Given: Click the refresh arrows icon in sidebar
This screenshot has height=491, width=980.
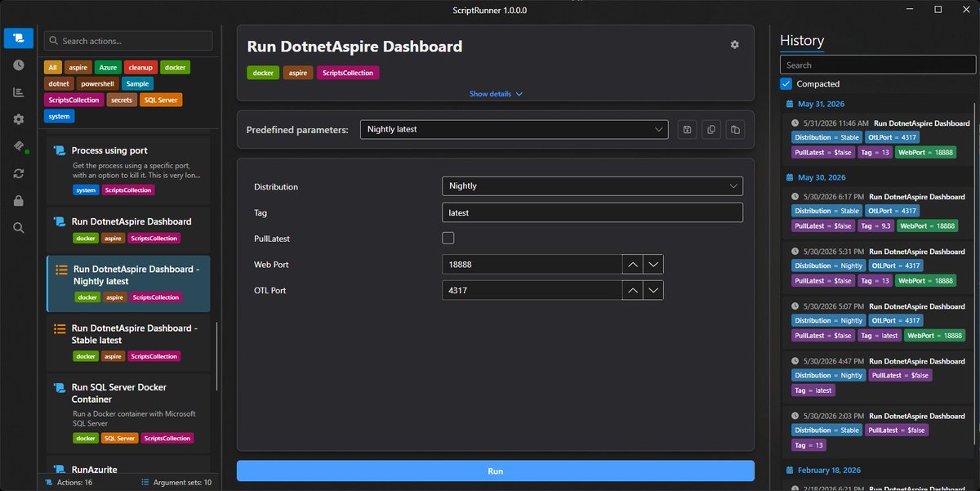Looking at the screenshot, I should tap(19, 173).
